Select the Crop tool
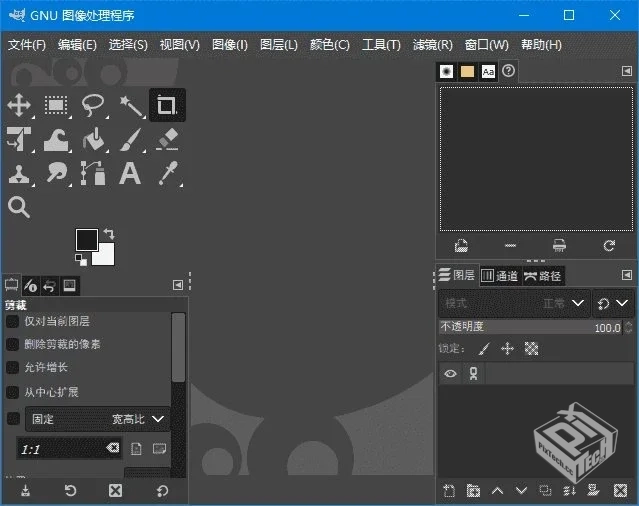 [x=167, y=105]
